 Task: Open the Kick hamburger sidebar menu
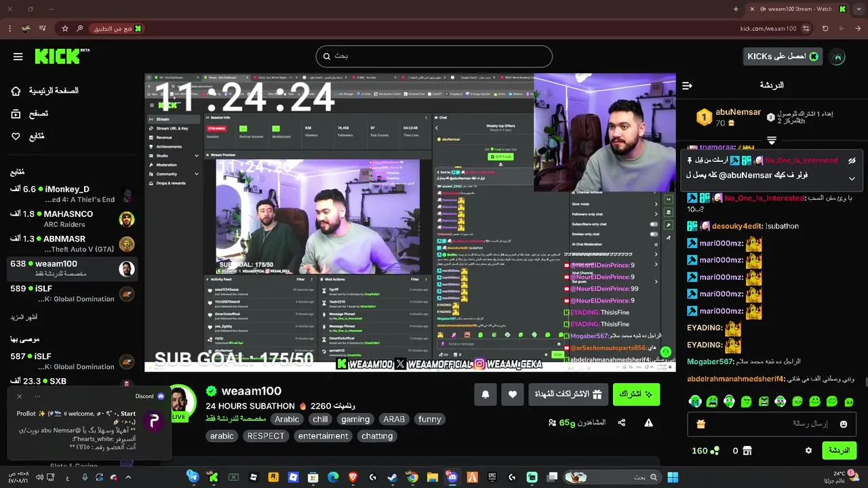coord(18,57)
